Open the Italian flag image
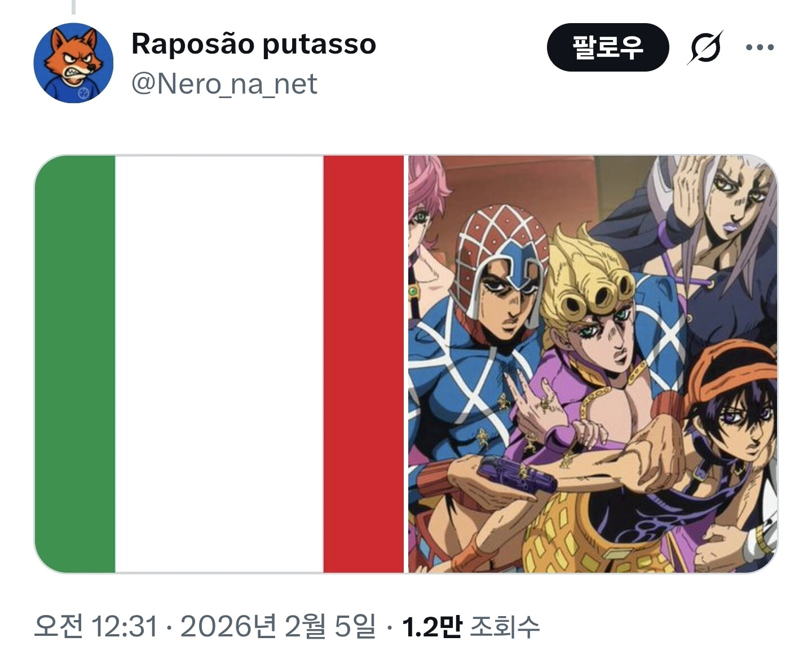The image size is (812, 646). 219,364
